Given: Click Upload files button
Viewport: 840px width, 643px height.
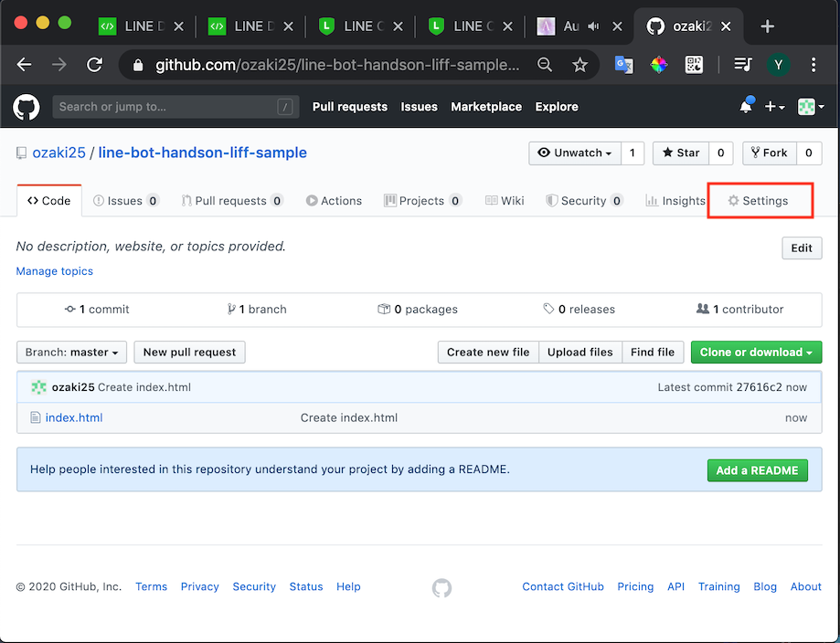Looking at the screenshot, I should coord(580,353).
